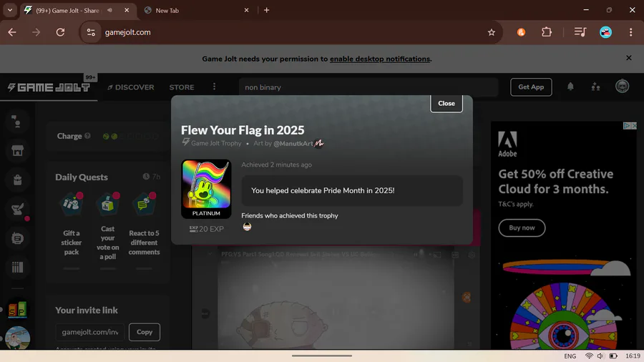Close the Game Jolt browser tab
Viewport: 644px width, 362px height.
(127, 10)
